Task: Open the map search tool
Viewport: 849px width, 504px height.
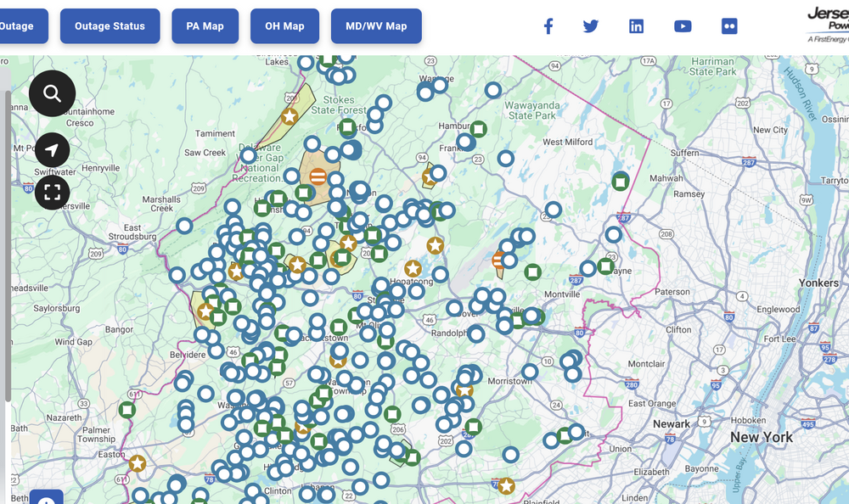Action: tap(52, 93)
